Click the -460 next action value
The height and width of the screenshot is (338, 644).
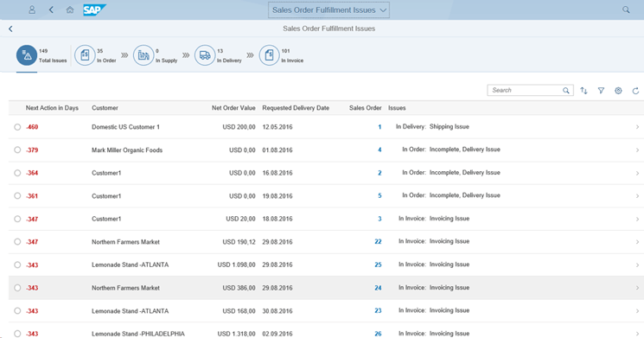pyautogui.click(x=32, y=127)
